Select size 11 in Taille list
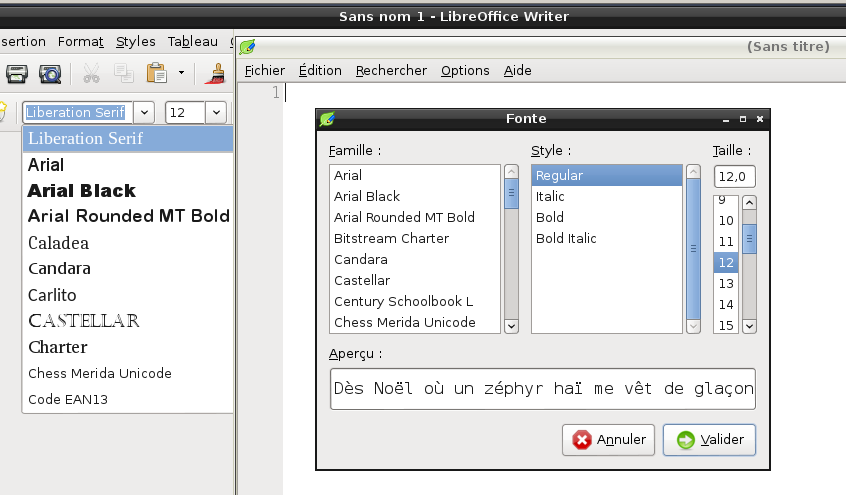 [x=726, y=242]
